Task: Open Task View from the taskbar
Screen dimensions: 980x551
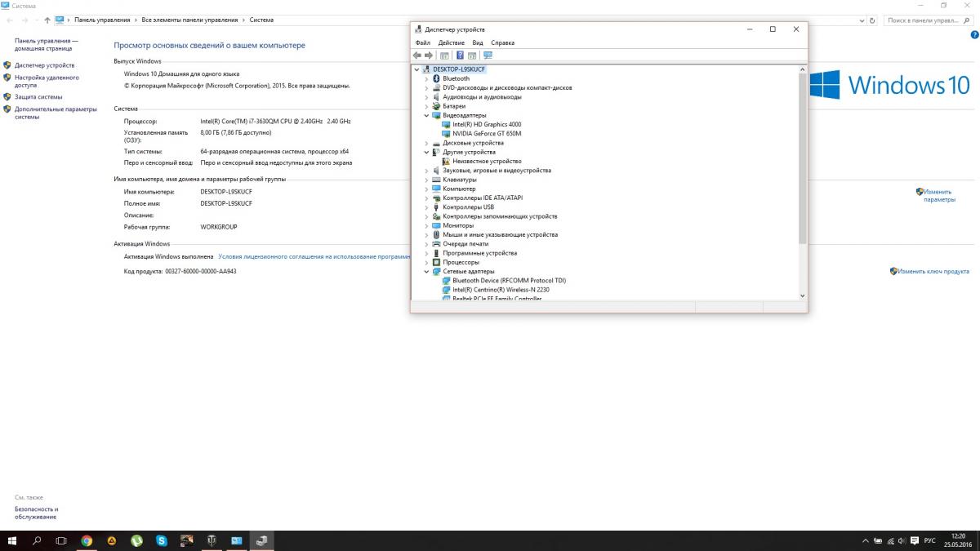Action: (x=61, y=540)
